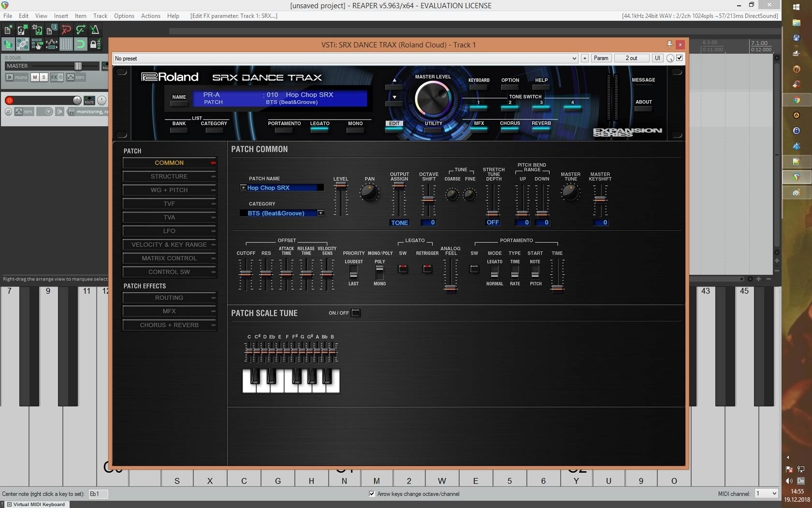The image size is (812, 508).
Task: Toggle the Legato SW red switch
Action: pyautogui.click(x=403, y=269)
